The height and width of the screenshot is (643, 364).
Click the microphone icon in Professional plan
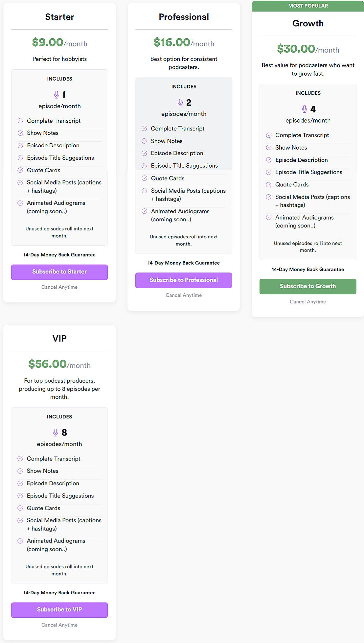pyautogui.click(x=180, y=103)
